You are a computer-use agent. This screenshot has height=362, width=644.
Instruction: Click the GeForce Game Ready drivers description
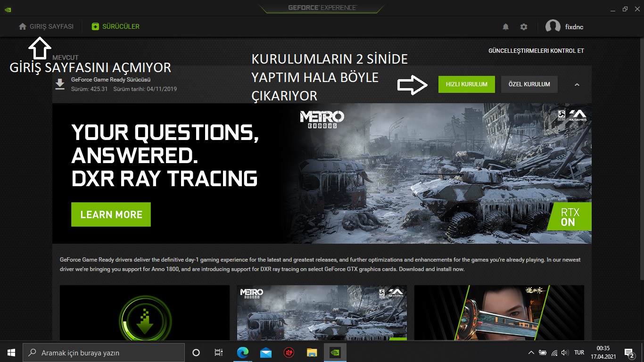click(320, 264)
